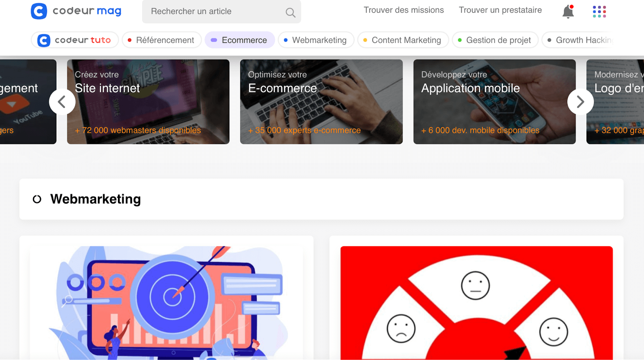
Task: Open the Application mobile card
Action: pos(494,102)
